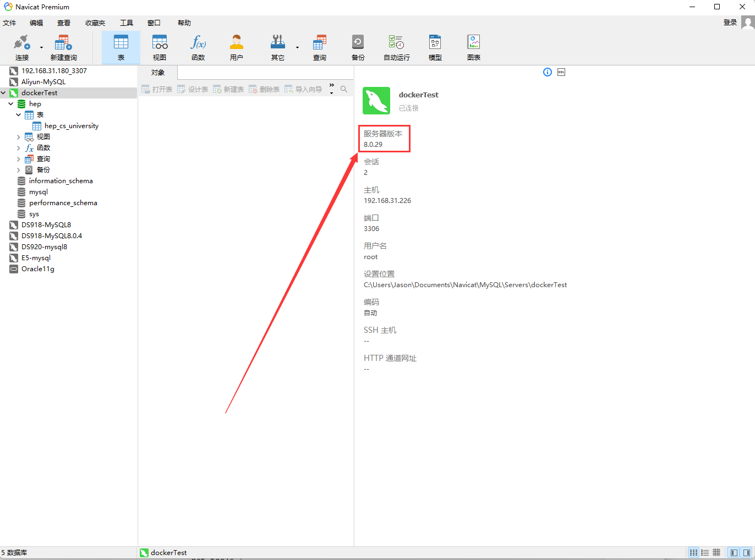Open the 查看 menu
Screen dimensions: 755x560
point(64,23)
